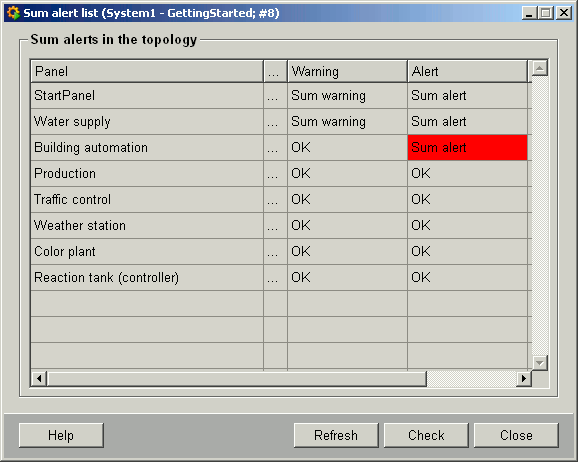The width and height of the screenshot is (578, 462).
Task: Click the Warning column header
Action: pyautogui.click(x=347, y=71)
